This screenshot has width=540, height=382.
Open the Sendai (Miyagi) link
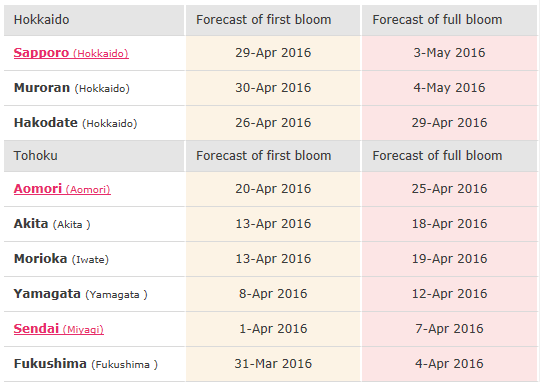59,329
